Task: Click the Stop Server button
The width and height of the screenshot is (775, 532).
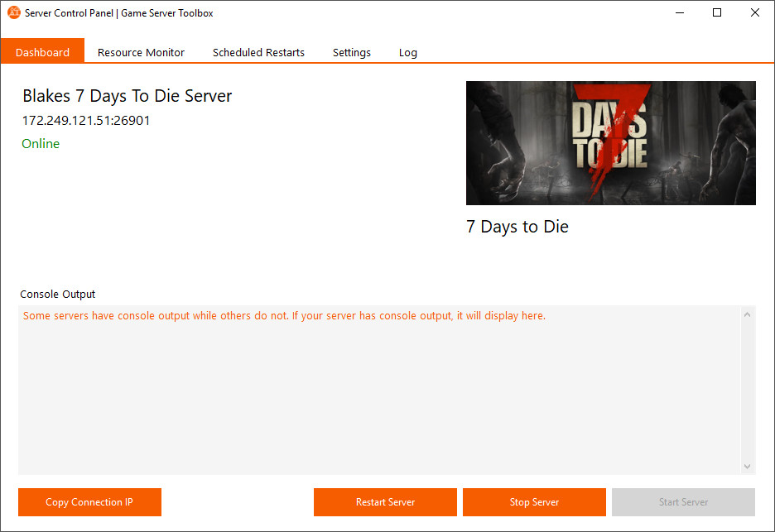Action: click(x=534, y=502)
